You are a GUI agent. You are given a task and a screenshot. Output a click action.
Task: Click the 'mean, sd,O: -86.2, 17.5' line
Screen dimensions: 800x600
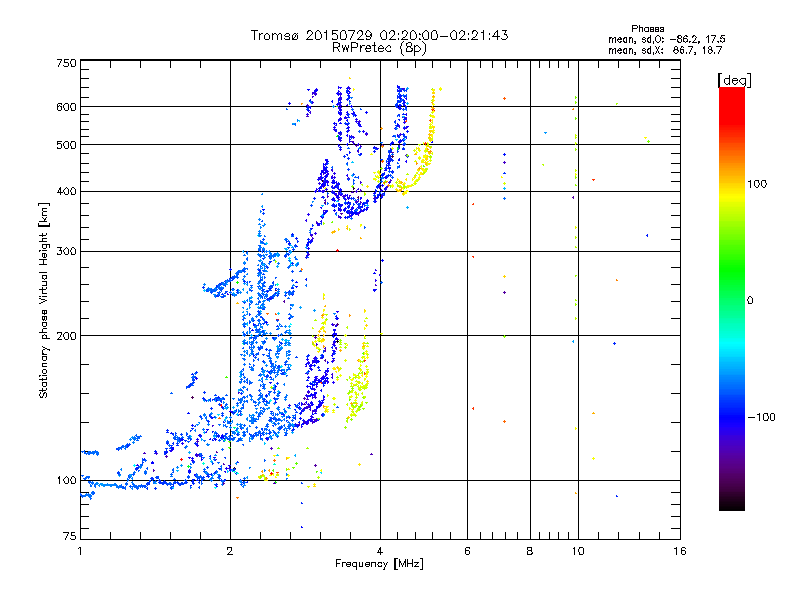[x=666, y=39]
